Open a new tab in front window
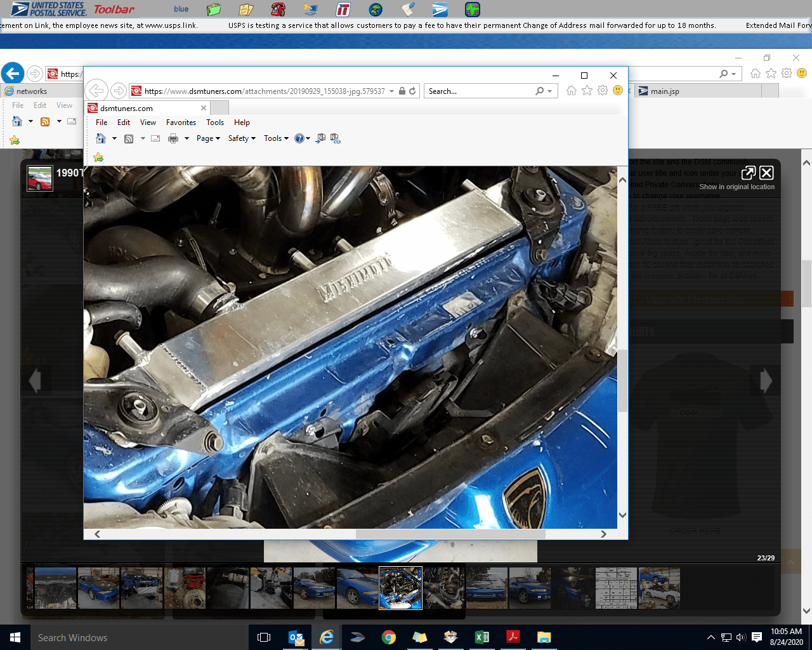 219,108
